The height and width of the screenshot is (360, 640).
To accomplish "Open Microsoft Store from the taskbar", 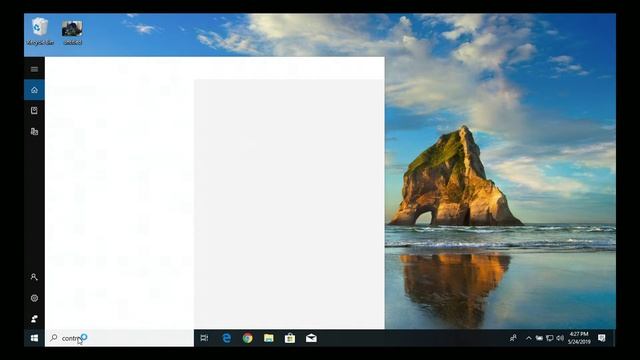I will (x=290, y=338).
